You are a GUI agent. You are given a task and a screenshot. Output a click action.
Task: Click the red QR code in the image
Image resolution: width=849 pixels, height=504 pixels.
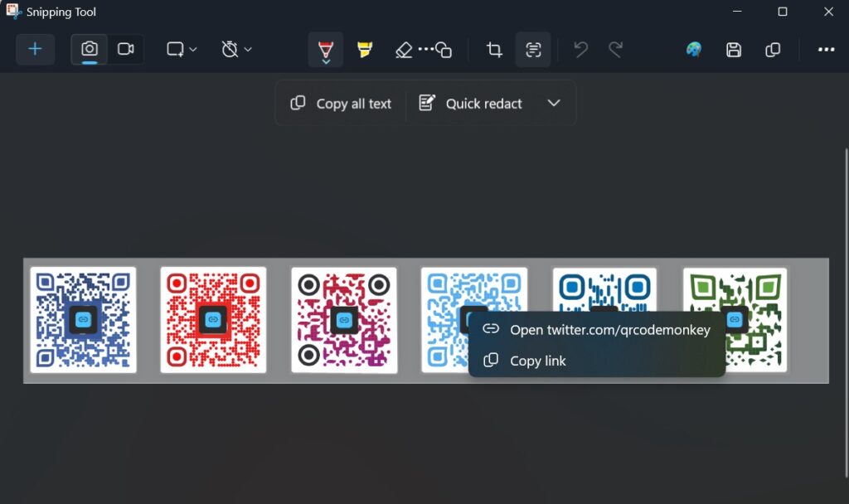(213, 319)
